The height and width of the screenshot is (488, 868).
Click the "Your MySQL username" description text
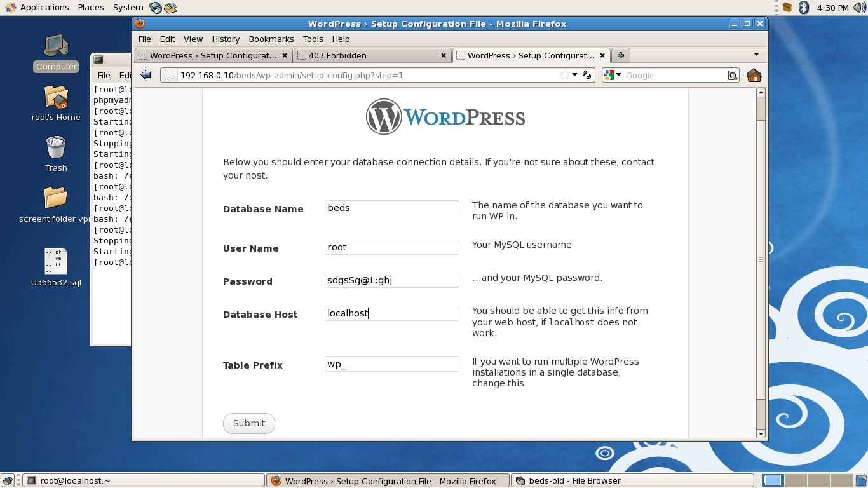[522, 245]
